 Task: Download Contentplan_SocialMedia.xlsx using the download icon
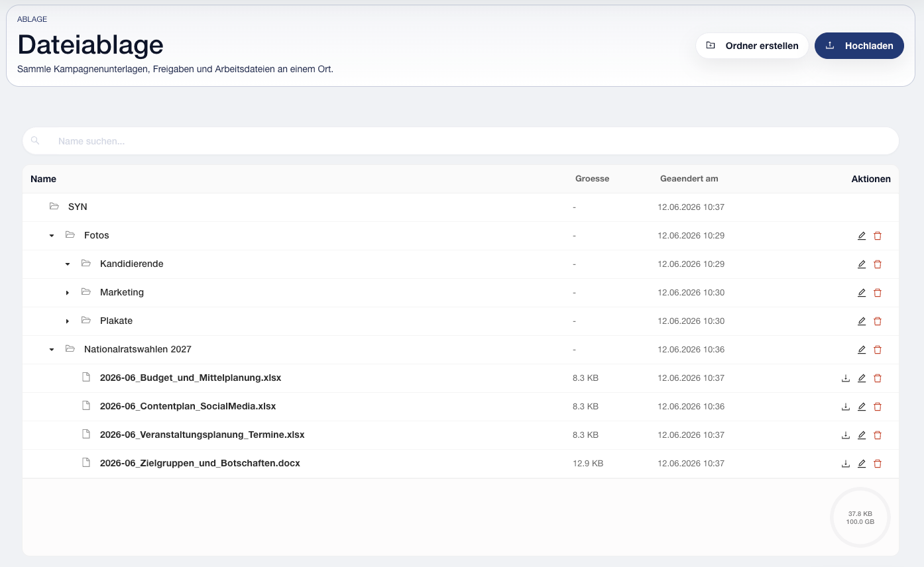(845, 407)
